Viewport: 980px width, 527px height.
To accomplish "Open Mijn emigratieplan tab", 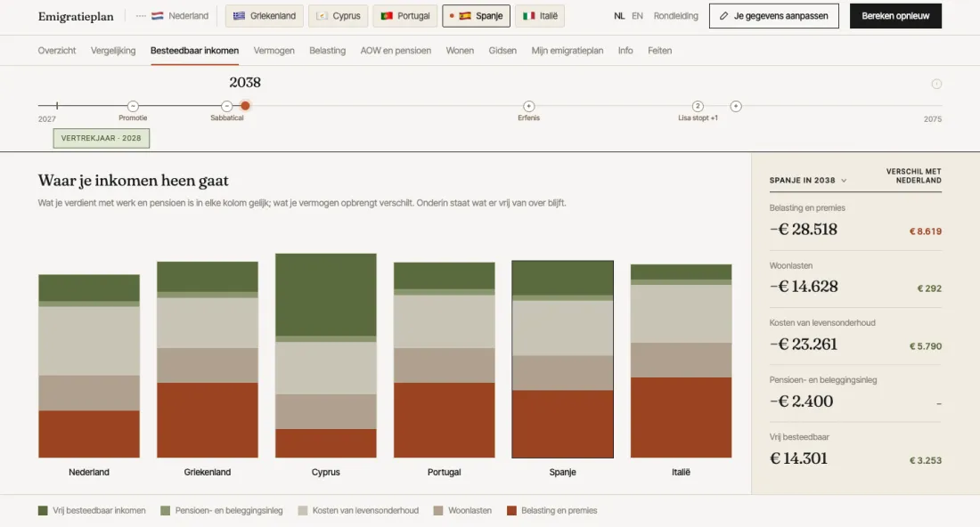I will click(568, 51).
